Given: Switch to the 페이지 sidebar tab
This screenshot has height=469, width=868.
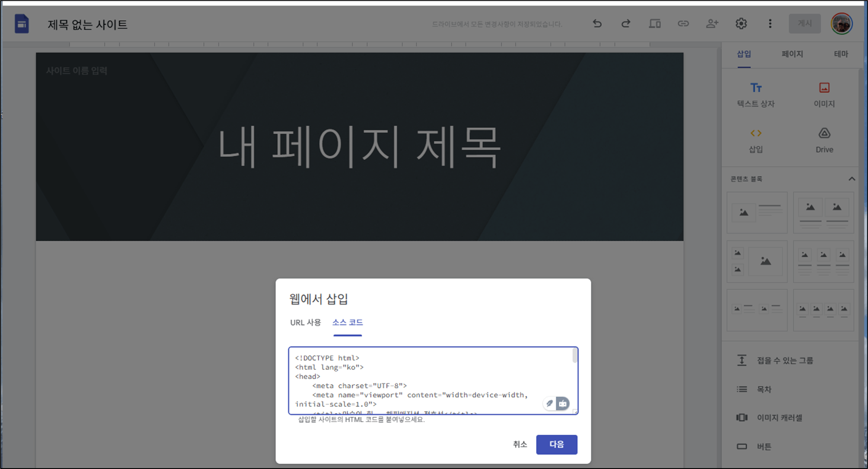Looking at the screenshot, I should coord(792,54).
